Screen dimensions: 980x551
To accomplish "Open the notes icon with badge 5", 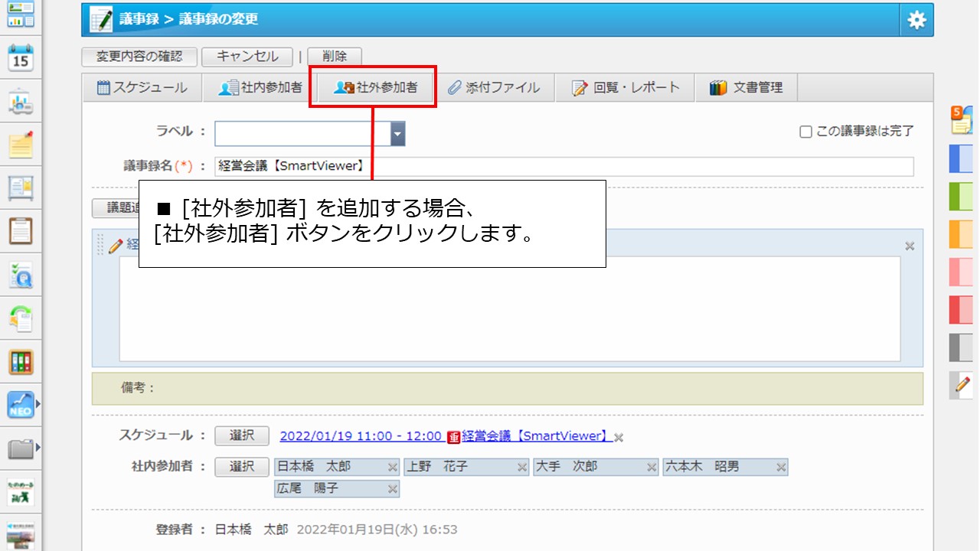I will click(962, 120).
